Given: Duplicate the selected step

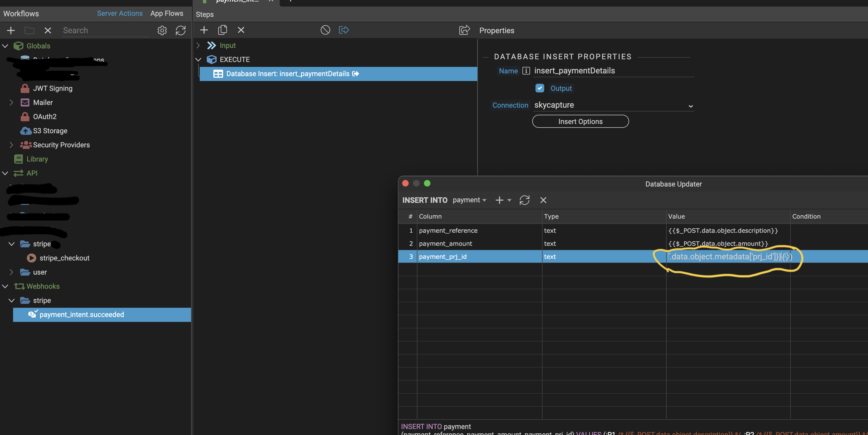Looking at the screenshot, I should click(x=222, y=30).
